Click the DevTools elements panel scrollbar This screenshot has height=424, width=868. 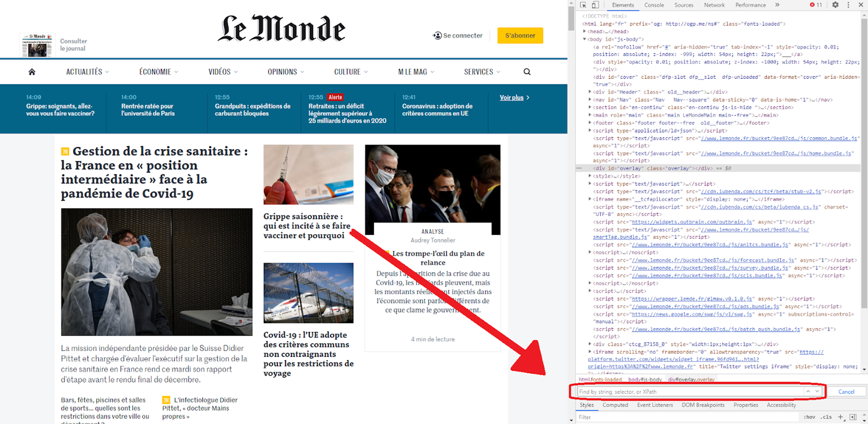click(864, 163)
